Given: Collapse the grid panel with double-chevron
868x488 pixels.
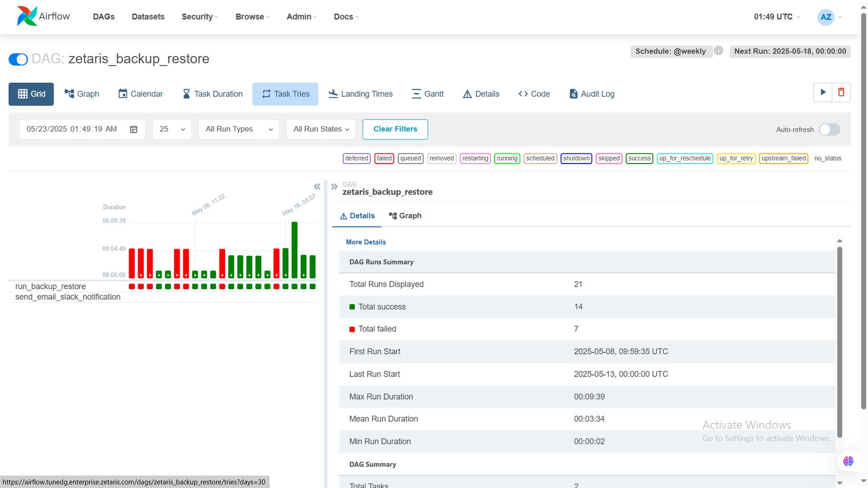Looking at the screenshot, I should click(x=317, y=186).
